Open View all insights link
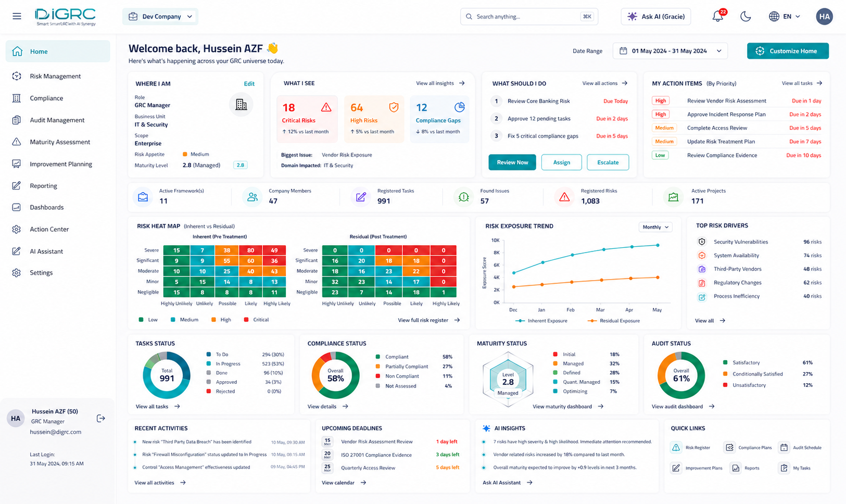Image resolution: width=846 pixels, height=504 pixels. (x=440, y=83)
